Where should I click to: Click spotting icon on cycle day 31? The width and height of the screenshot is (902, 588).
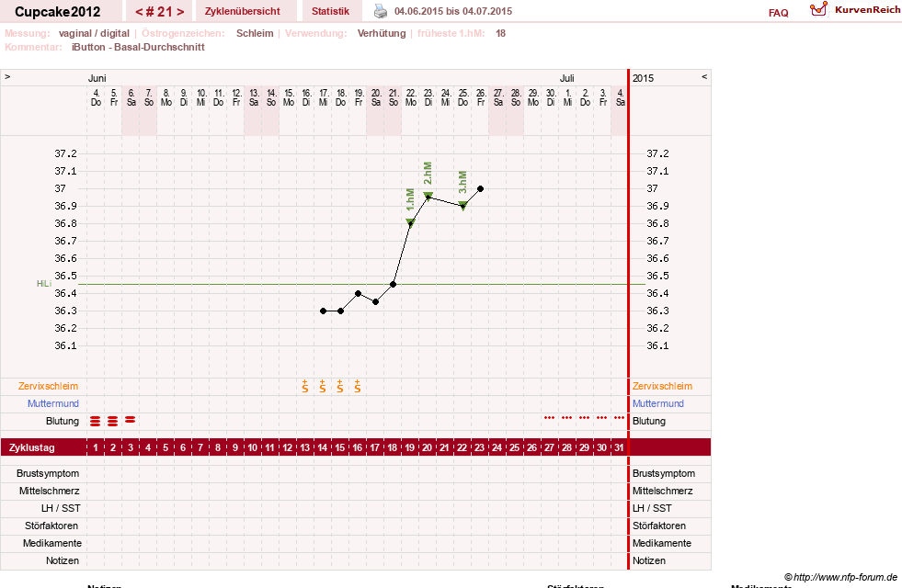pyautogui.click(x=619, y=418)
